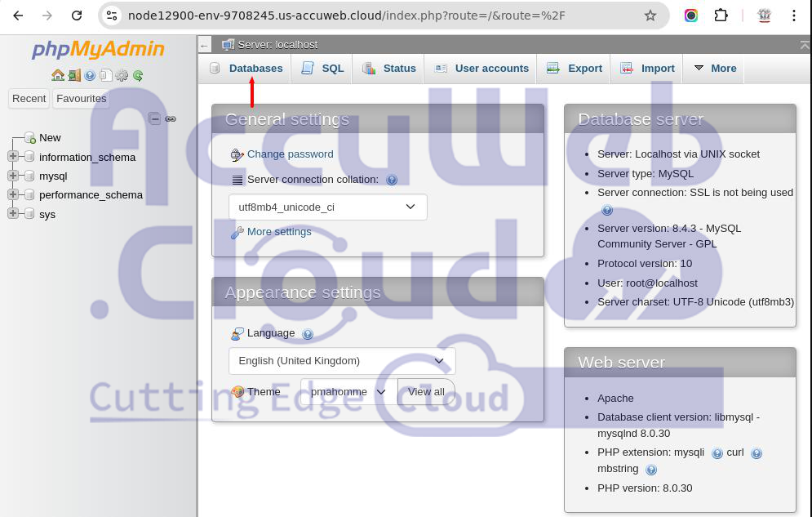The width and height of the screenshot is (812, 517).
Task: Click the help icon next to mysqli
Action: click(x=717, y=453)
